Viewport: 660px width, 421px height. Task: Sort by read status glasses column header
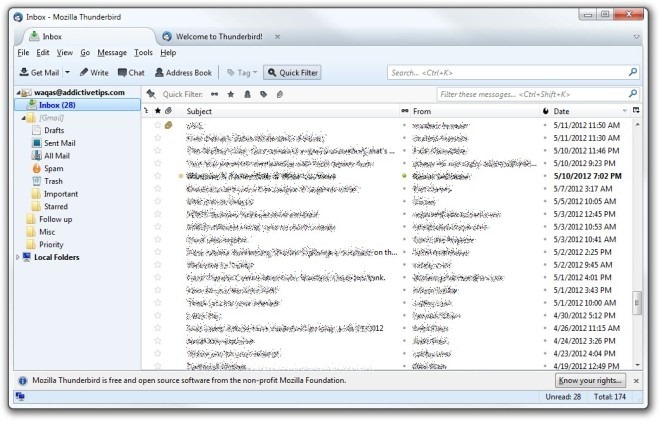[x=405, y=111]
